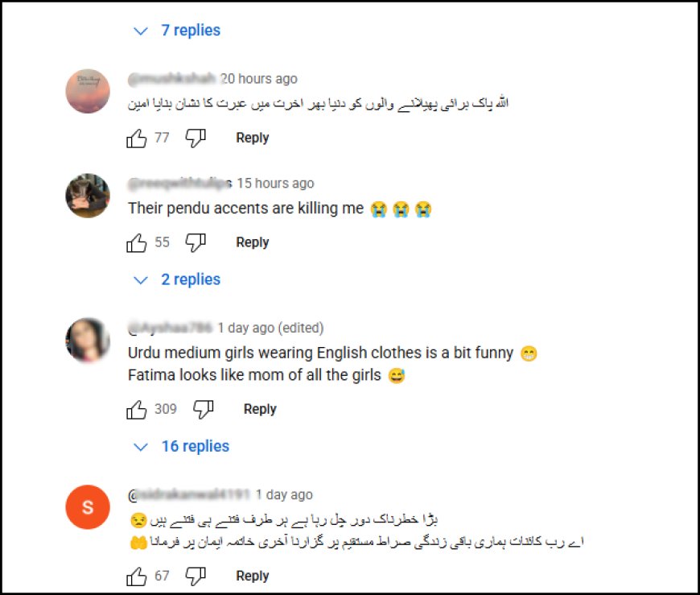This screenshot has height=595, width=700.
Task: Open the orange 'S' avatar profile
Action: click(x=88, y=507)
